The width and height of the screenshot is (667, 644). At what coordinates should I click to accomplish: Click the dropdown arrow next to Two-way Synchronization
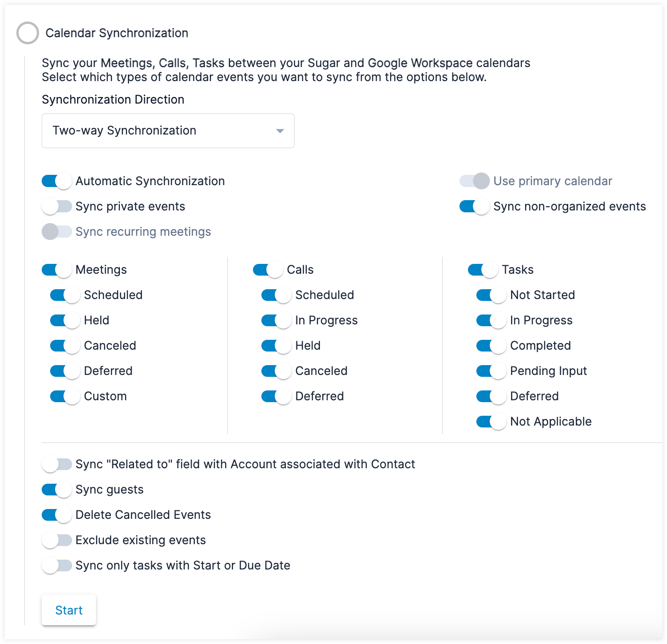tap(279, 131)
